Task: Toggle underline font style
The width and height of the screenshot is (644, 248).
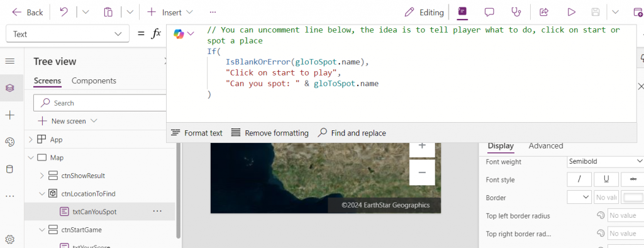Action: (606, 180)
